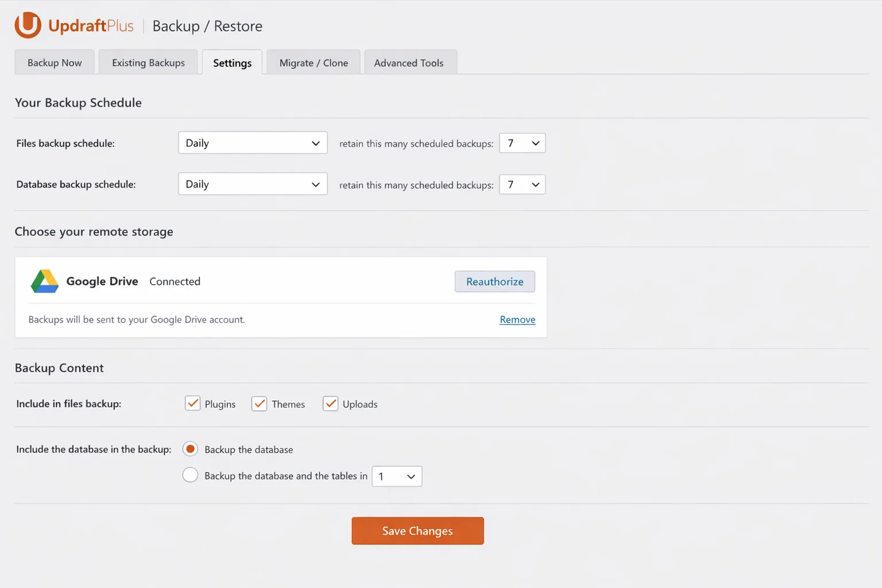The height and width of the screenshot is (588, 882).
Task: Open the Existing Backups tab
Action: pos(148,63)
